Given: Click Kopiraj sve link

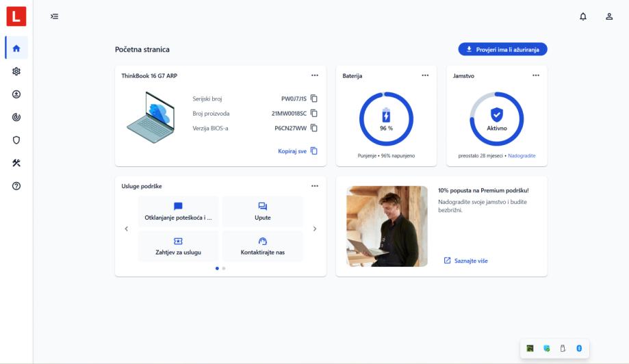Looking at the screenshot, I should [298, 151].
